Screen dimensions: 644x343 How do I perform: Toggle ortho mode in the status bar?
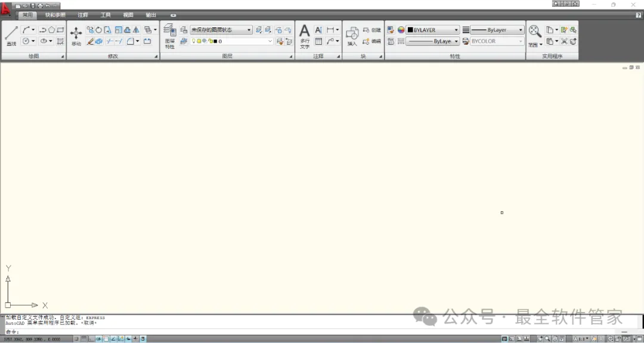pyautogui.click(x=91, y=339)
